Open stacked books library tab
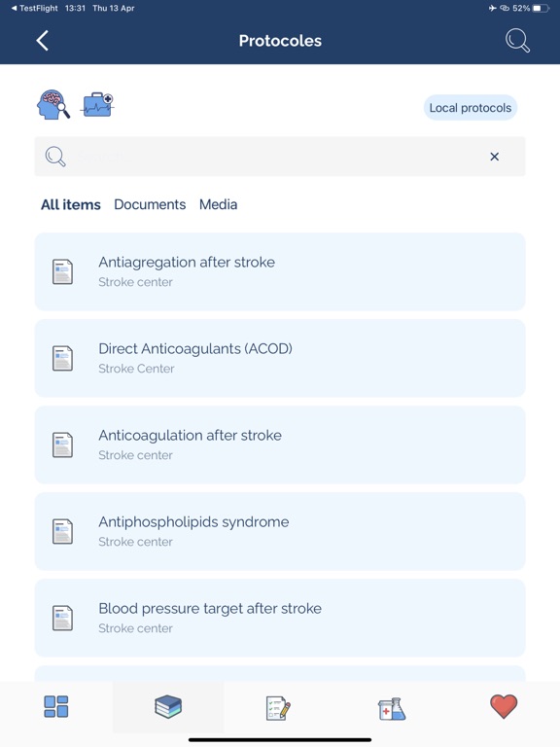This screenshot has height=747, width=560. click(x=168, y=706)
